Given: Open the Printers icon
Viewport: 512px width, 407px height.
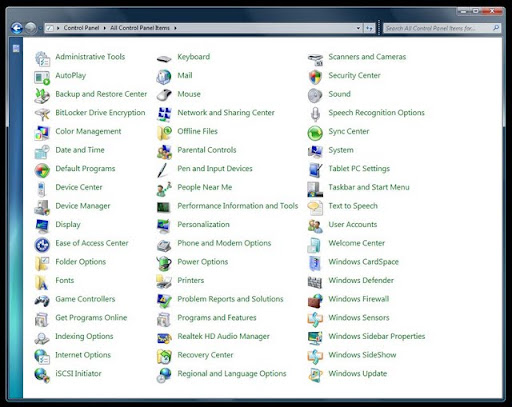Looking at the screenshot, I should tap(164, 282).
